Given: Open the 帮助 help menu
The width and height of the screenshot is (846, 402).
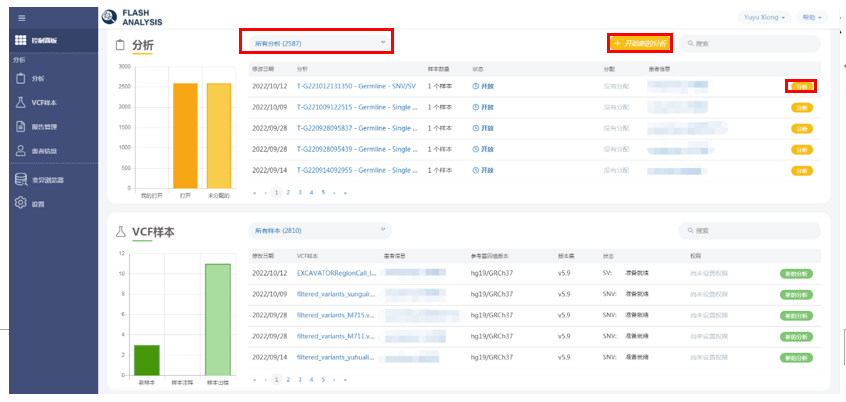Looking at the screenshot, I should tap(811, 17).
